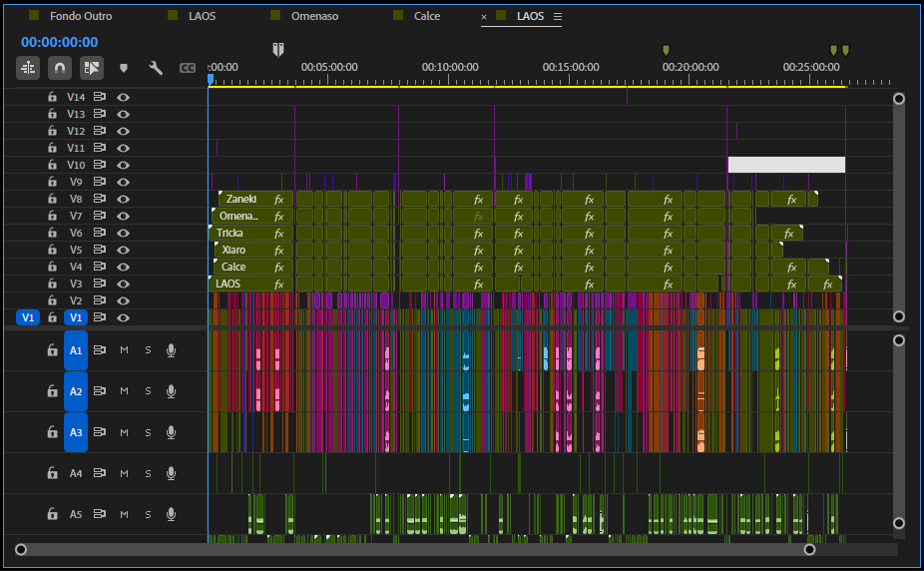Screen dimensions: 924x571
Task: Switch to the Omenaso sequence tab
Action: click(314, 16)
